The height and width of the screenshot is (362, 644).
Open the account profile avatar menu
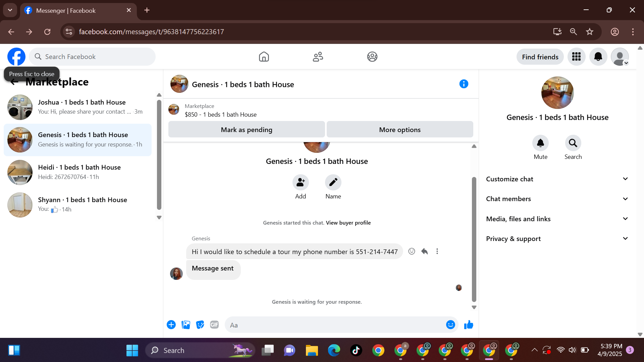click(x=620, y=57)
